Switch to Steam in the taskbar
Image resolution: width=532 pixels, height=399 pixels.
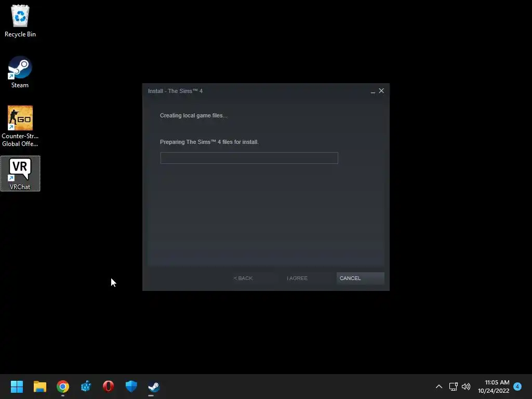click(x=154, y=387)
